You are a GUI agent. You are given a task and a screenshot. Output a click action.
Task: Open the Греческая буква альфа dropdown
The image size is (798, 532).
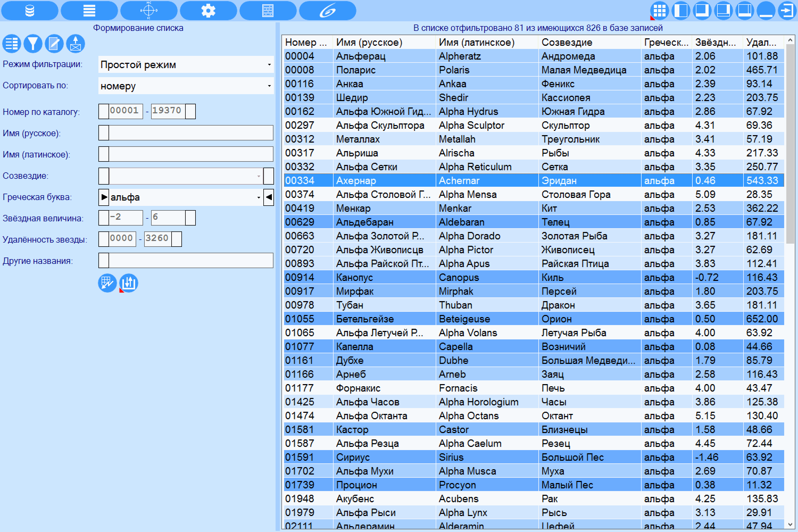point(186,197)
